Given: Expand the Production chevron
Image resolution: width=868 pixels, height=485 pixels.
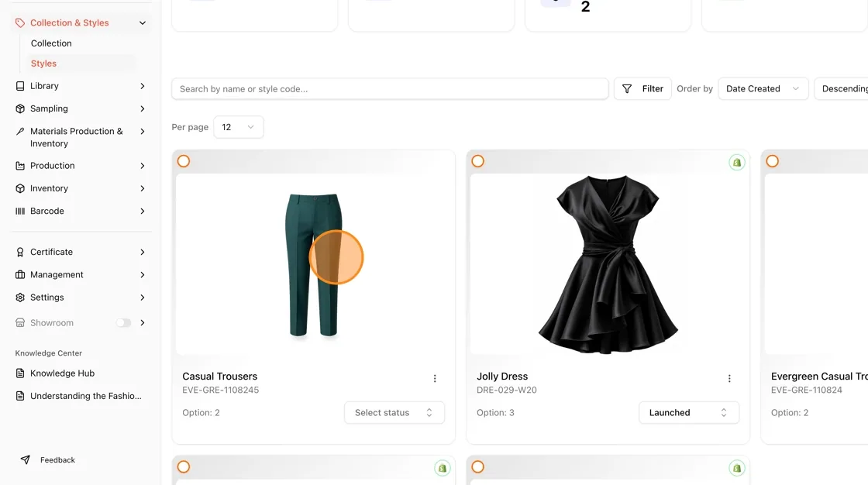Looking at the screenshot, I should pos(143,166).
